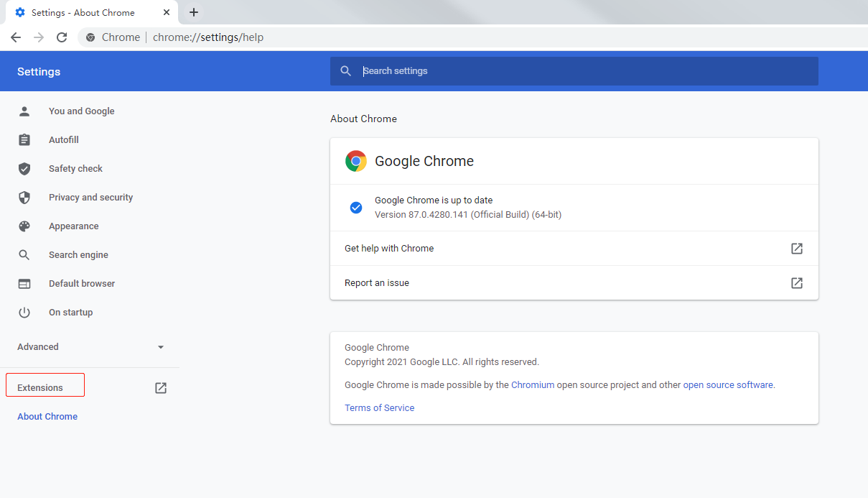This screenshot has width=868, height=498.
Task: Click the Google Chrome logo in the About card
Action: pyautogui.click(x=356, y=161)
